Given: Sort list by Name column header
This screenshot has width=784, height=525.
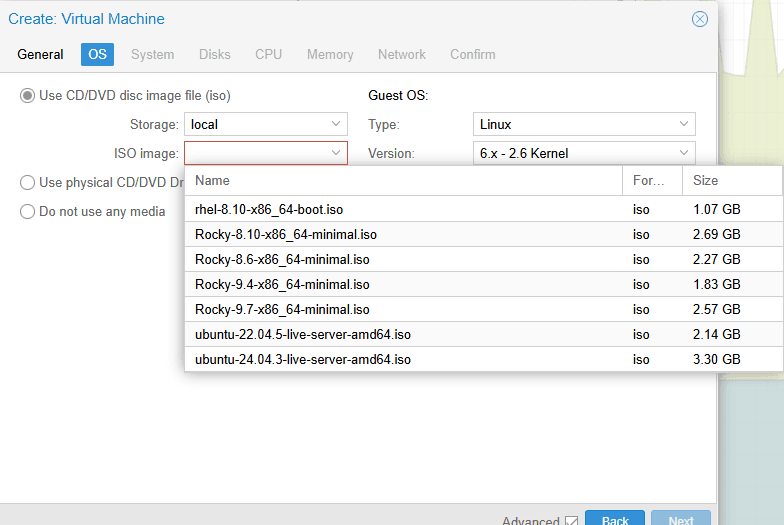Looking at the screenshot, I should (x=404, y=180).
